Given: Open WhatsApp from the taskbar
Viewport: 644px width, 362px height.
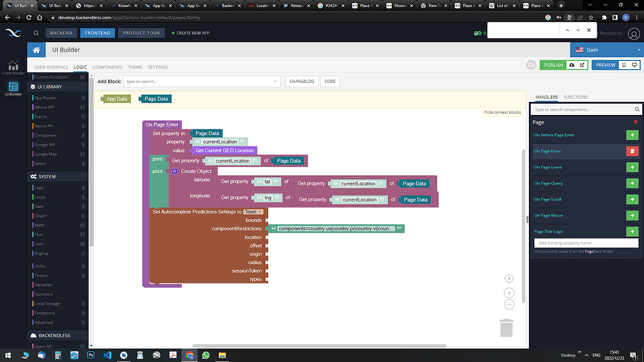Looking at the screenshot, I should (x=206, y=356).
